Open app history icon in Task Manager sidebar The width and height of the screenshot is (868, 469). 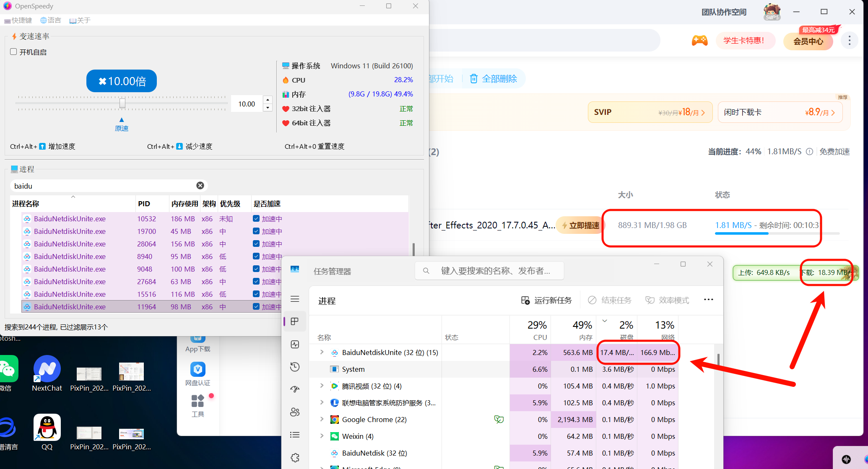295,367
